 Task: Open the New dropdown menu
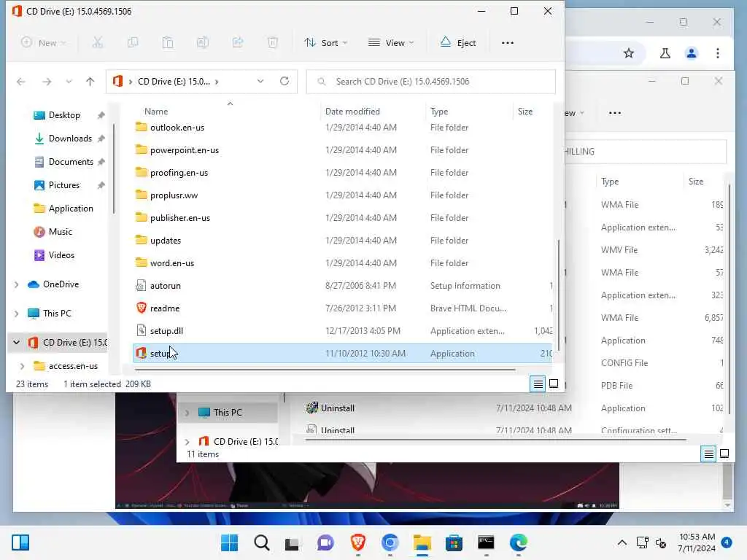[43, 43]
